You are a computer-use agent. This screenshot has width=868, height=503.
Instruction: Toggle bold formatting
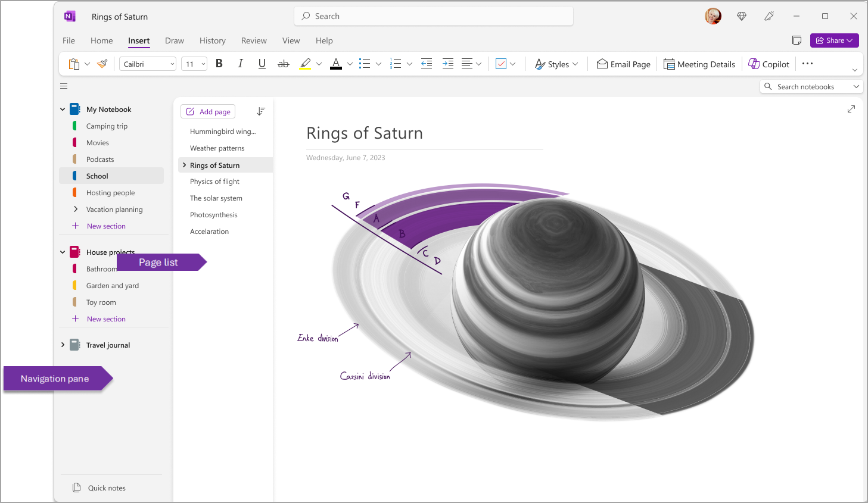click(x=219, y=63)
